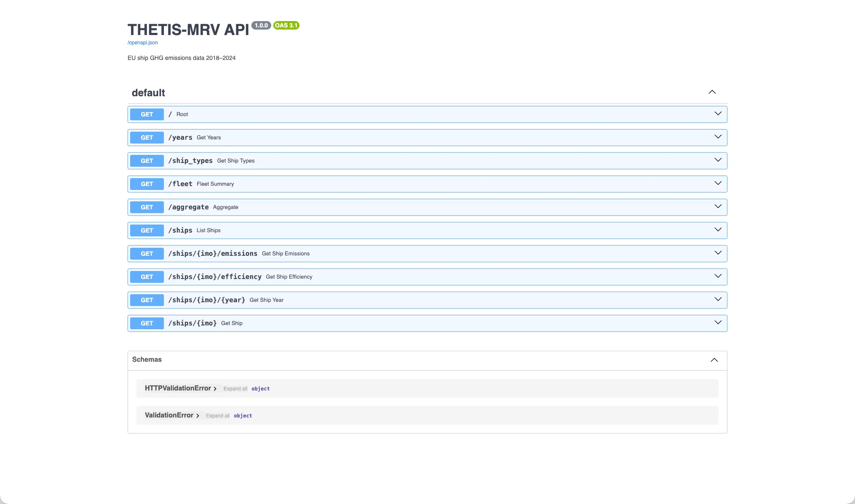Click Expand all next to HTTPValidationError

[x=235, y=389]
